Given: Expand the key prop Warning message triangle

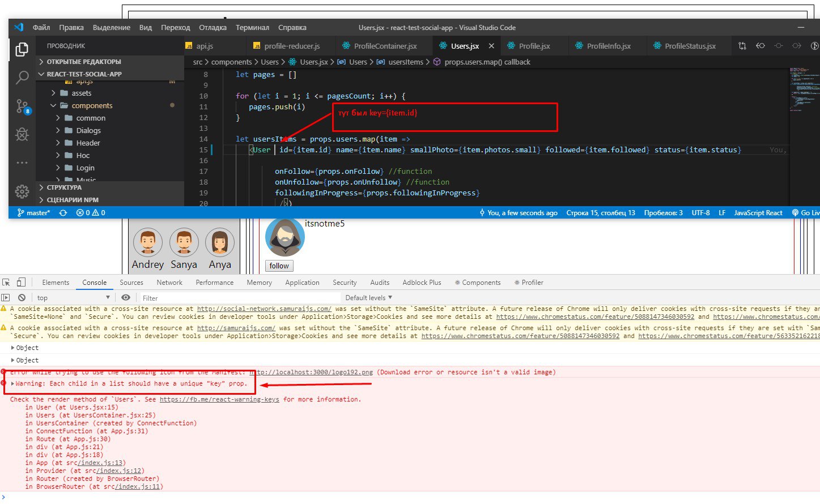Looking at the screenshot, I should tap(12, 383).
